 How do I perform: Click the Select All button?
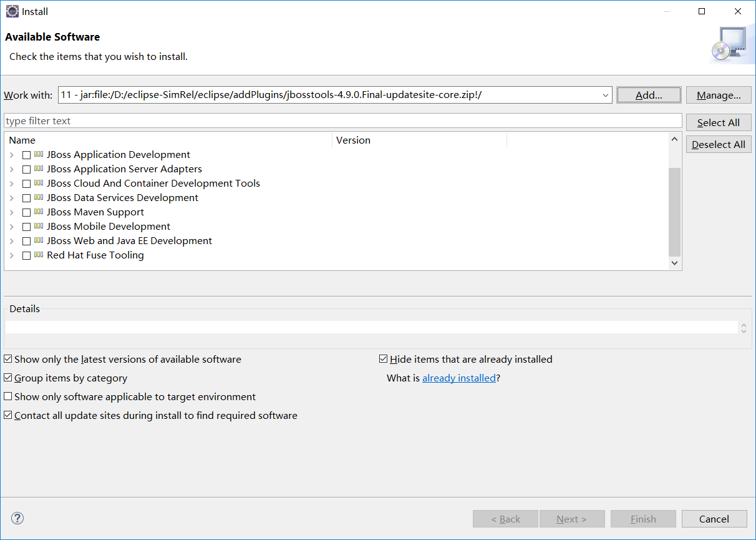pos(719,122)
